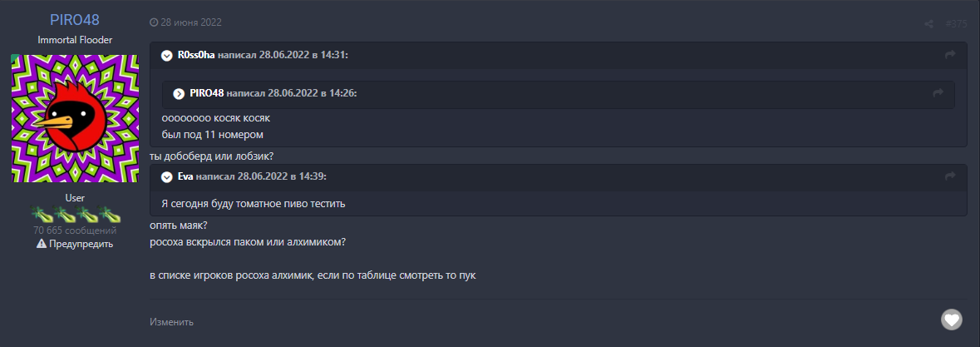Collapse the Eva quote block
The height and width of the screenshot is (347, 980).
tap(167, 176)
